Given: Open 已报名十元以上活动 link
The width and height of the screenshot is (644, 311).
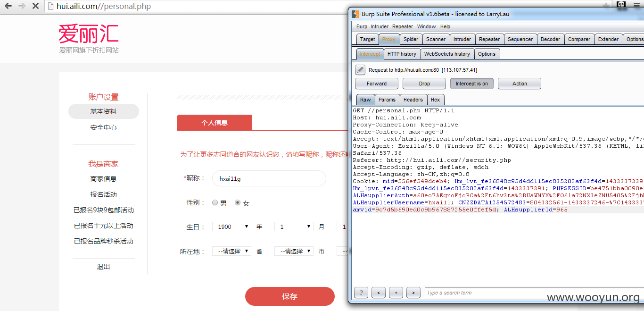Looking at the screenshot, I should 104,226.
